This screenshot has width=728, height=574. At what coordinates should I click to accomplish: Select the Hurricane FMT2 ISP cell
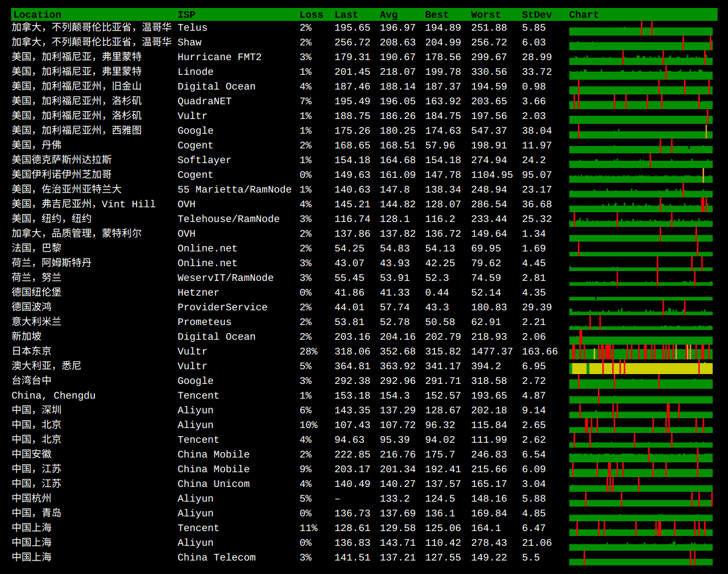[x=219, y=57]
